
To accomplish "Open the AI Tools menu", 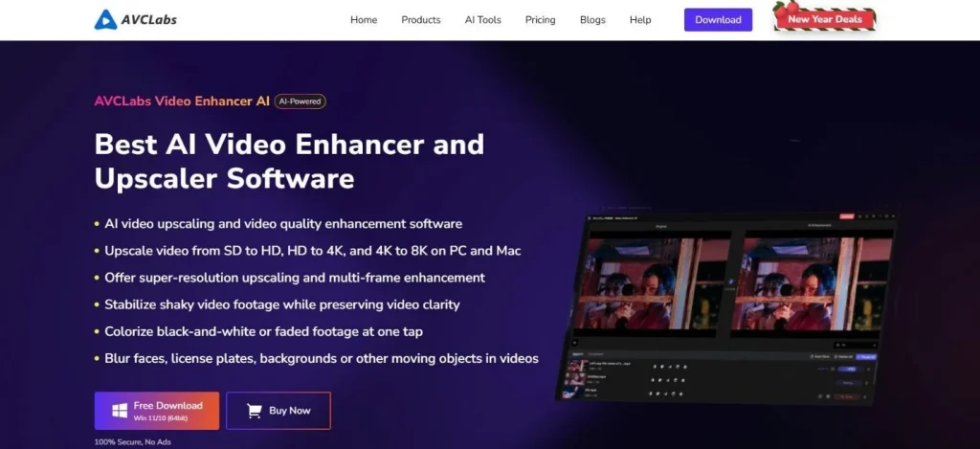I will (483, 20).
